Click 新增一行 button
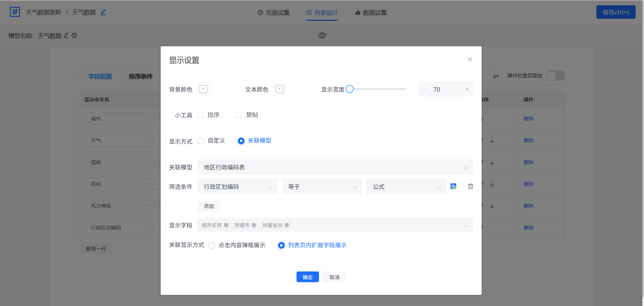 click(x=96, y=249)
